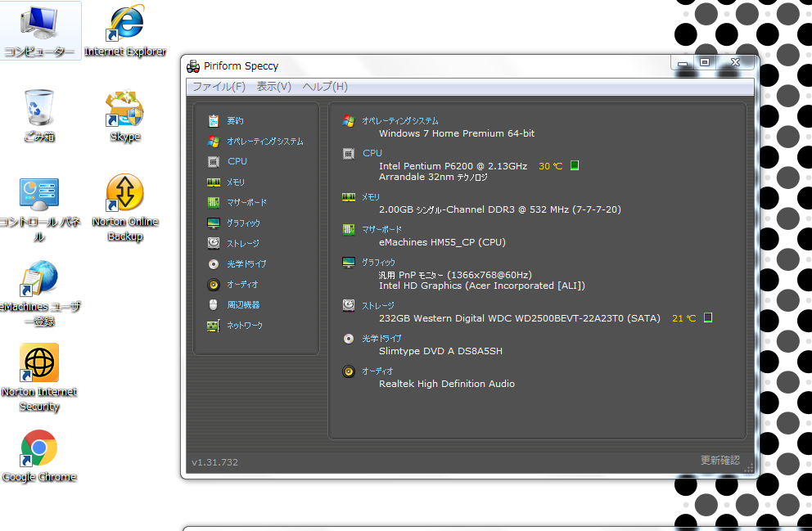Select Norton Online Backup desktop shortcut
This screenshot has height=531, width=812.
click(x=124, y=208)
